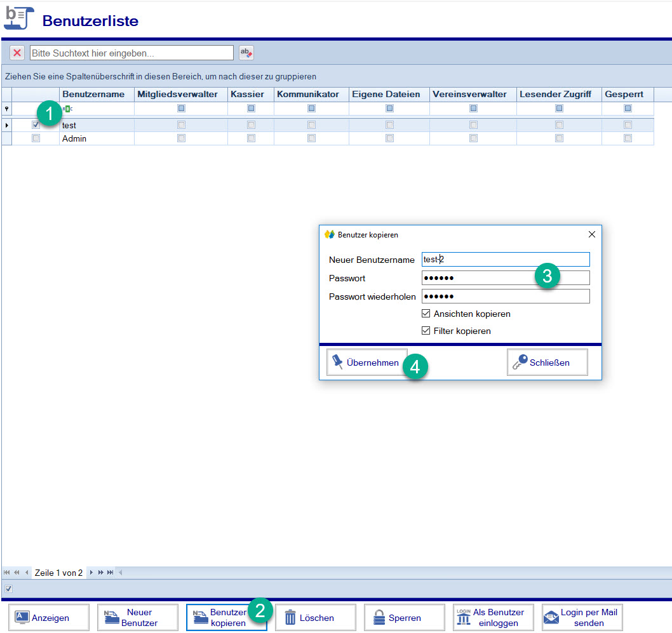Click Login per Mail senden button

coord(582,618)
